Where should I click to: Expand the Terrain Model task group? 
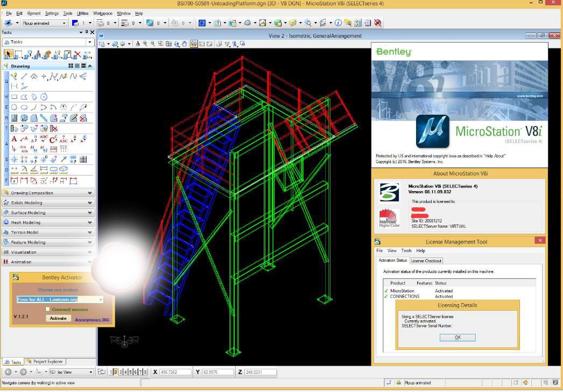[x=48, y=233]
